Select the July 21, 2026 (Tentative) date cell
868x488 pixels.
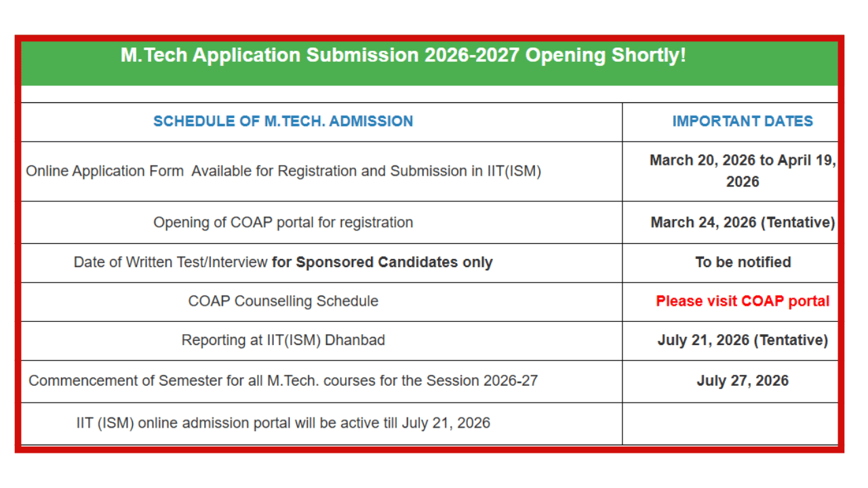tap(743, 340)
